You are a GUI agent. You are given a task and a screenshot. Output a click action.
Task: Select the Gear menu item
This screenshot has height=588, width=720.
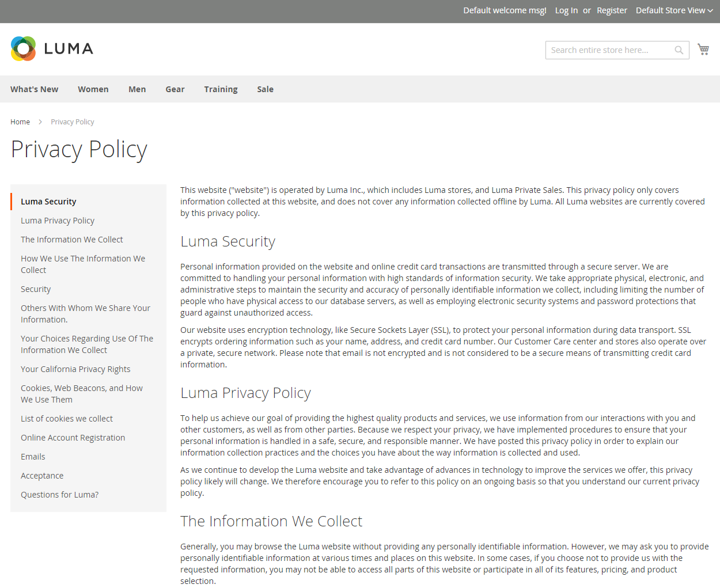tap(175, 89)
